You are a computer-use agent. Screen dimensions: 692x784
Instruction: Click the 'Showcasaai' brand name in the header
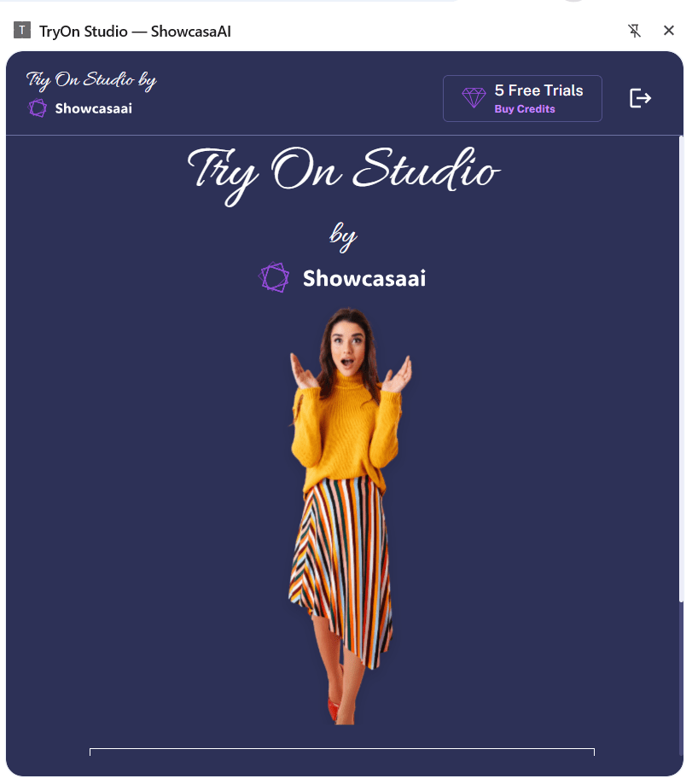[x=95, y=108]
